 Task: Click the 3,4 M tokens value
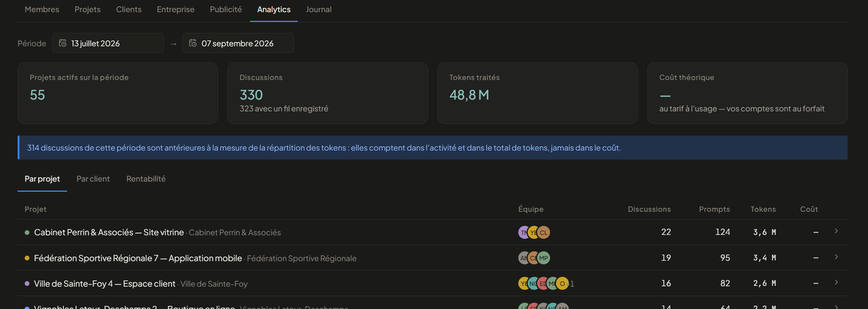tap(764, 258)
